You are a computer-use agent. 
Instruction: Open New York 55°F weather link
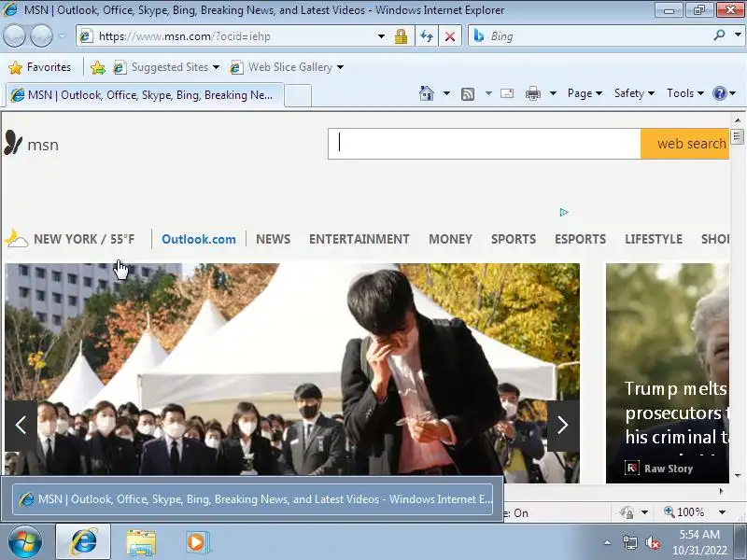pos(84,239)
